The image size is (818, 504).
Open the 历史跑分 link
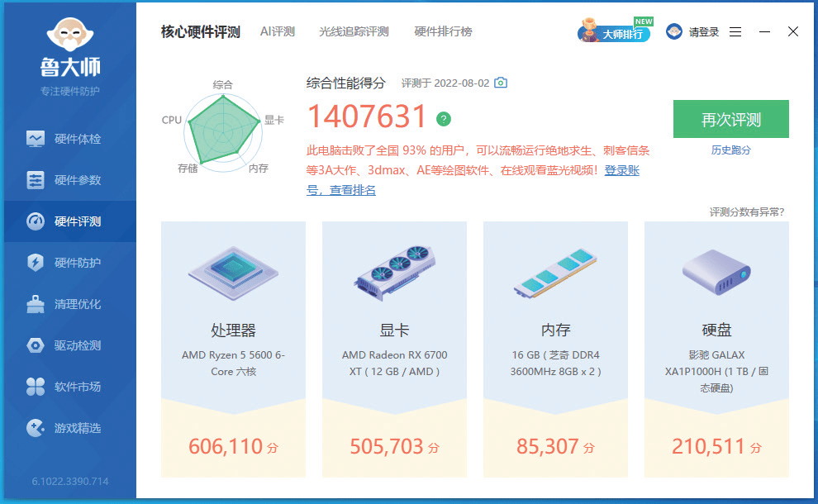click(x=730, y=150)
